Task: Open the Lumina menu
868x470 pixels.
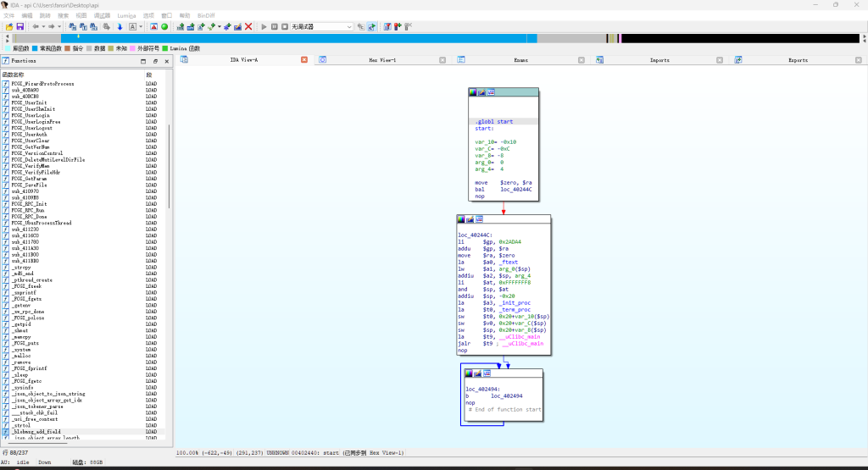Action: pos(126,15)
